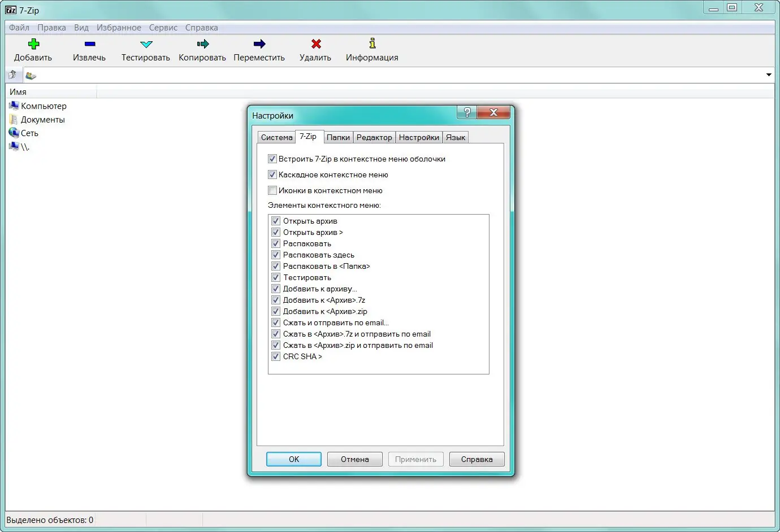Click the 7-Zip application icon in title bar

[x=11, y=10]
